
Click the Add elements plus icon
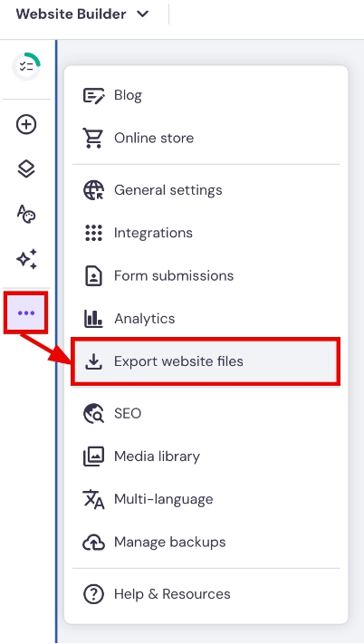point(26,124)
